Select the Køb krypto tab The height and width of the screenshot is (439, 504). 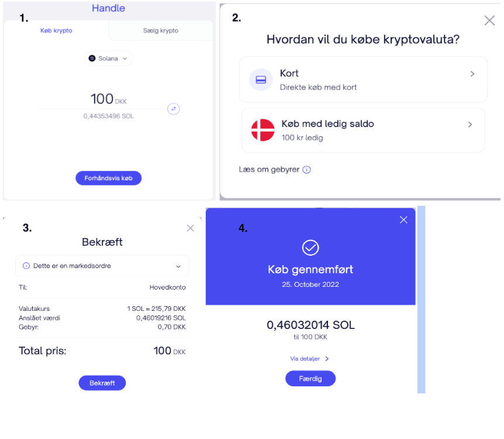56,30
